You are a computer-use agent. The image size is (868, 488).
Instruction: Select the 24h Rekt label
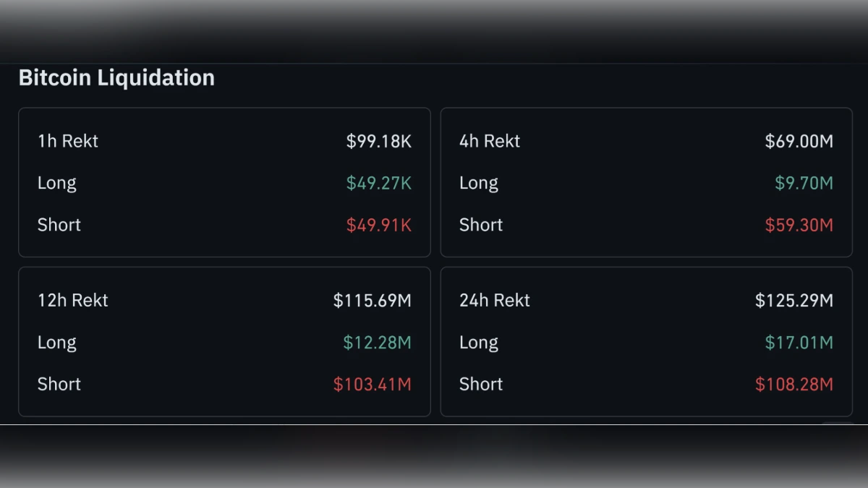tap(493, 300)
